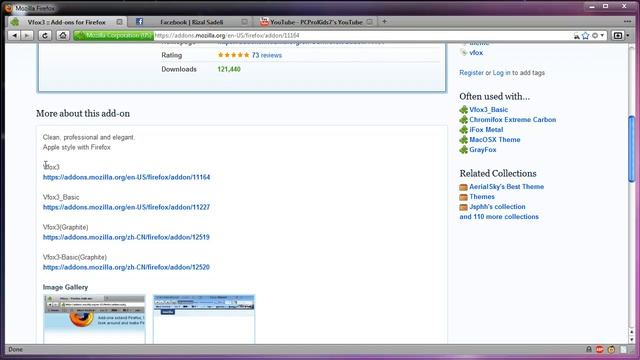Open the Home page button
Viewport: 640px width, 360px height.
click(x=63, y=36)
